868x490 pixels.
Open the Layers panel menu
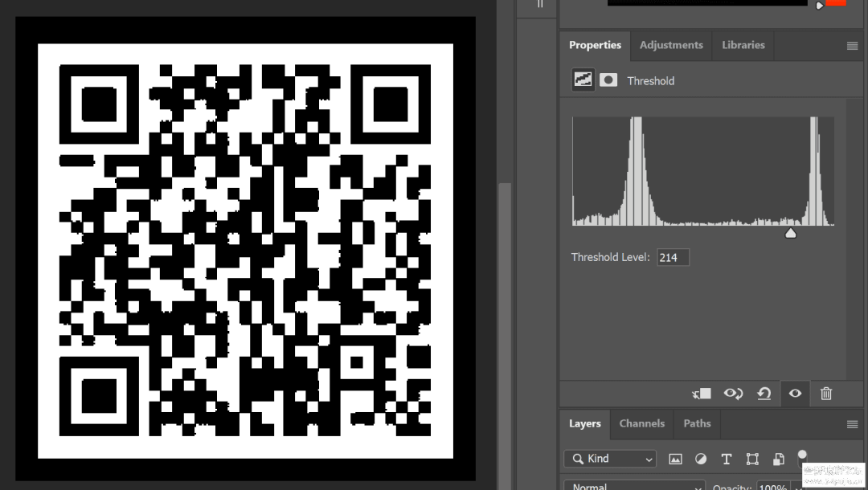click(x=852, y=424)
